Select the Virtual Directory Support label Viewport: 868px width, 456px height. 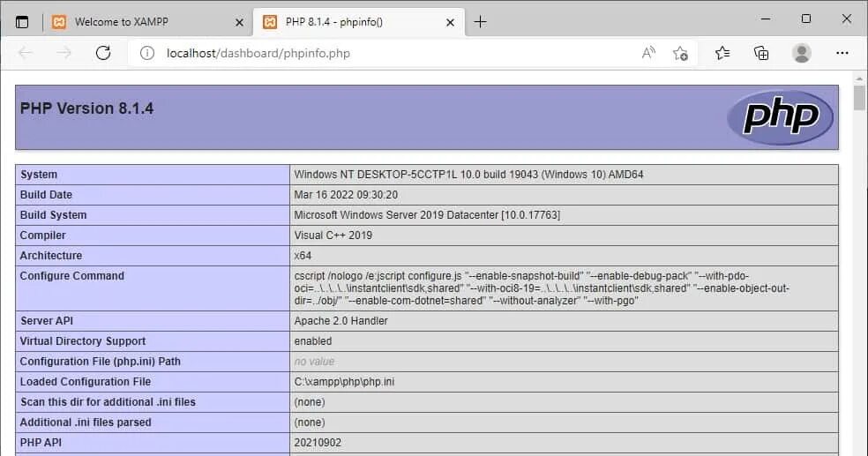click(83, 340)
